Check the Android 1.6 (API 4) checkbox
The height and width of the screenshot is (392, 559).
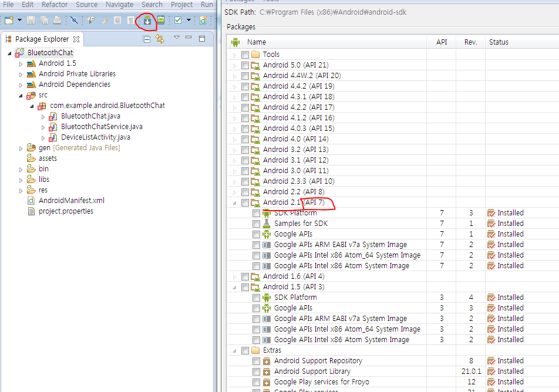pyautogui.click(x=245, y=276)
